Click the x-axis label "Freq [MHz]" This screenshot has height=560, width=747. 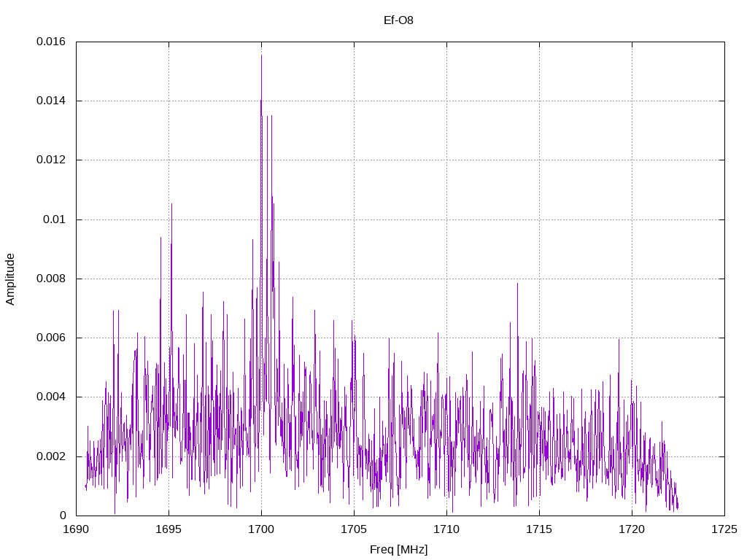coord(398,549)
